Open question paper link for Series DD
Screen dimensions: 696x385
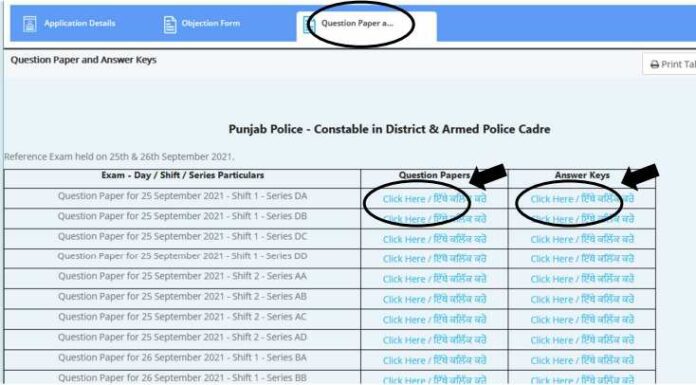(434, 259)
